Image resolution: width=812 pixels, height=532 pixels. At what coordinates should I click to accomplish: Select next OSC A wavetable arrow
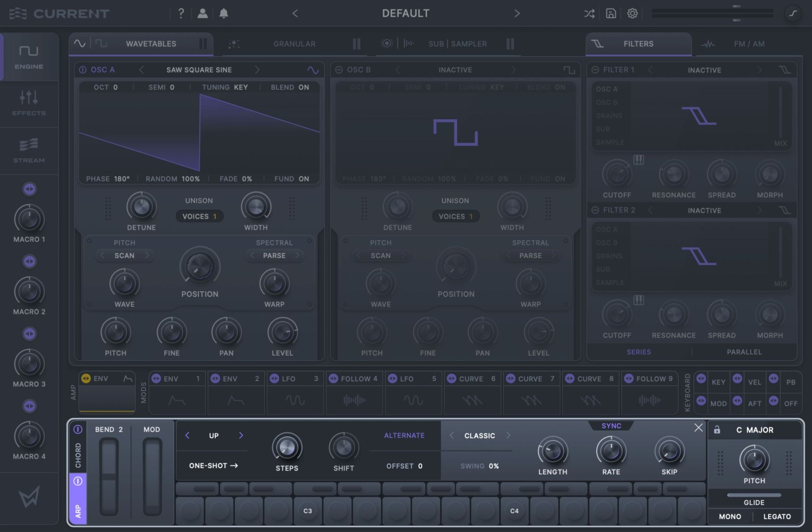pyautogui.click(x=257, y=70)
